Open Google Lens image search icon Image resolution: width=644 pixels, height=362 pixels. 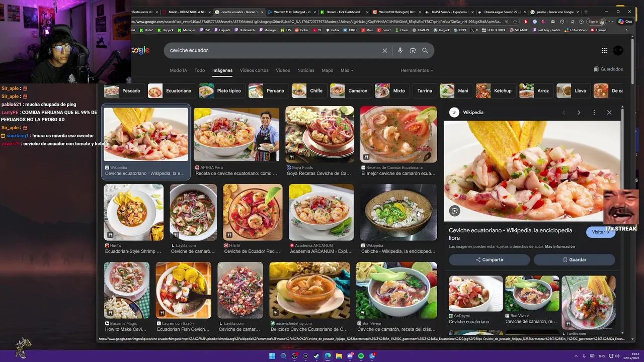[413, 50]
